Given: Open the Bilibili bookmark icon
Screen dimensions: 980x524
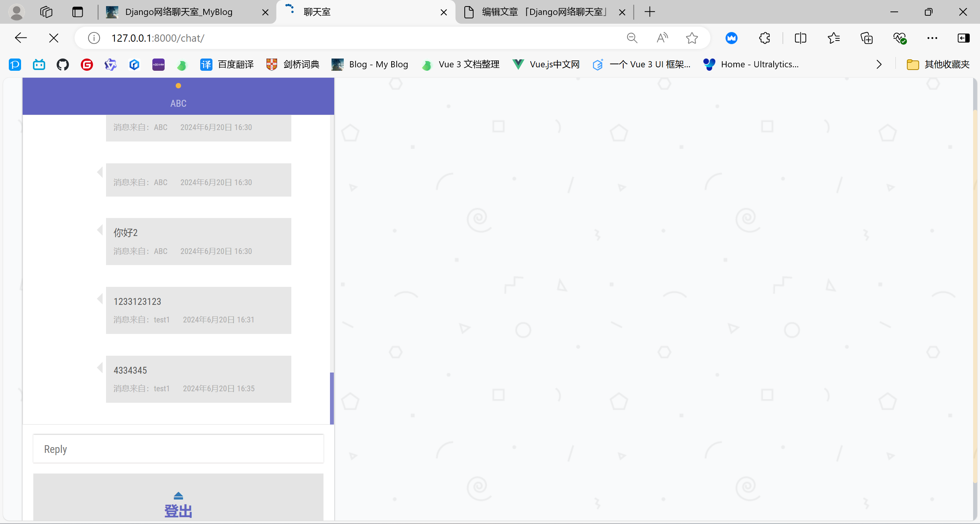Looking at the screenshot, I should (39, 64).
